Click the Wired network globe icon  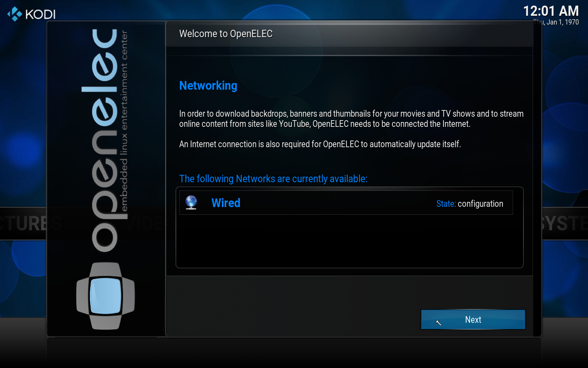(x=191, y=203)
